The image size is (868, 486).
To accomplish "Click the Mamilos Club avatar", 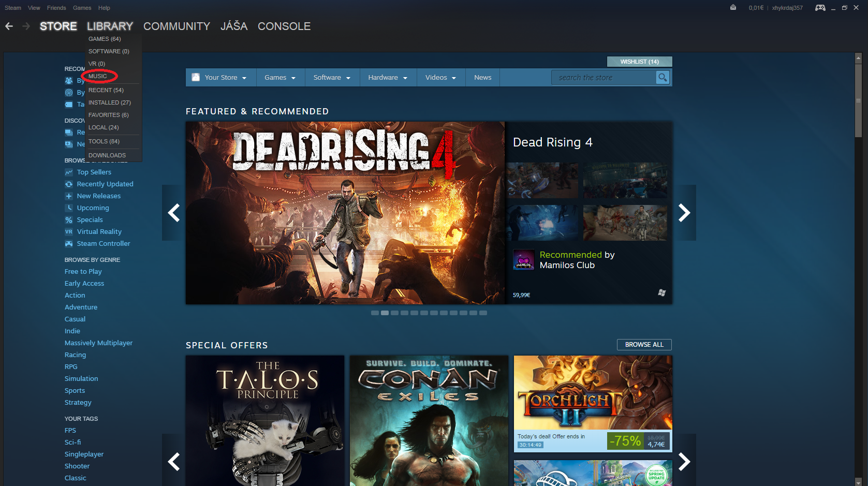I will (523, 260).
